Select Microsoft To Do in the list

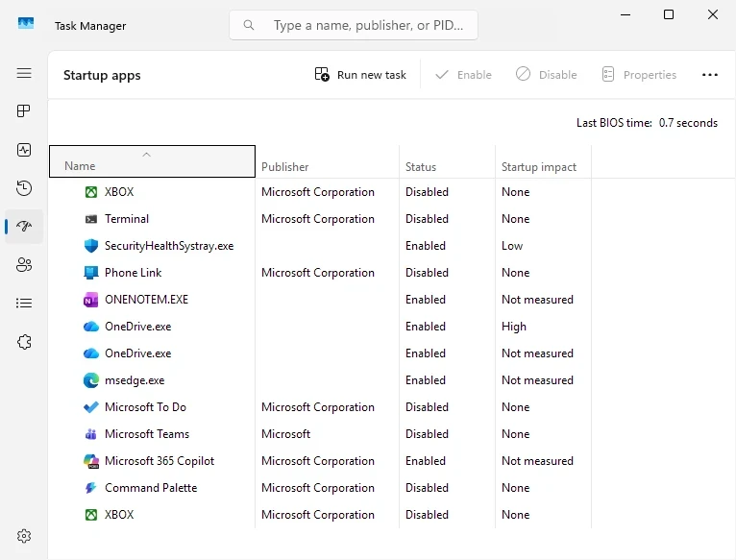pos(145,407)
